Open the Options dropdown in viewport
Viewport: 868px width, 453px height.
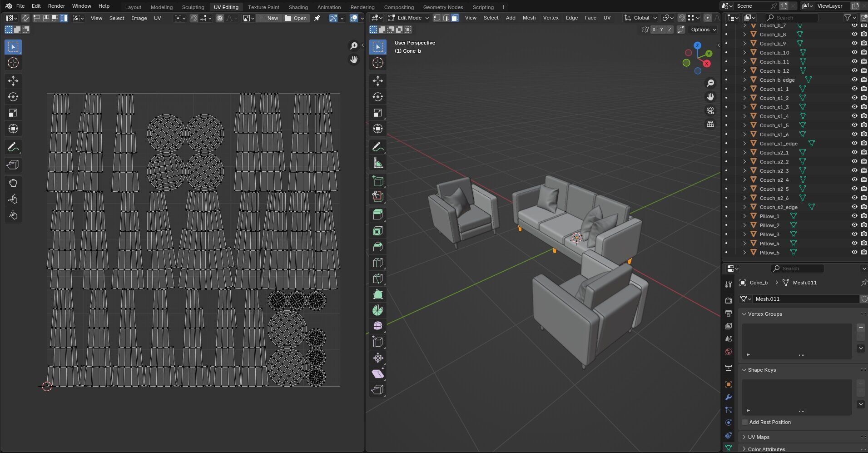[703, 30]
